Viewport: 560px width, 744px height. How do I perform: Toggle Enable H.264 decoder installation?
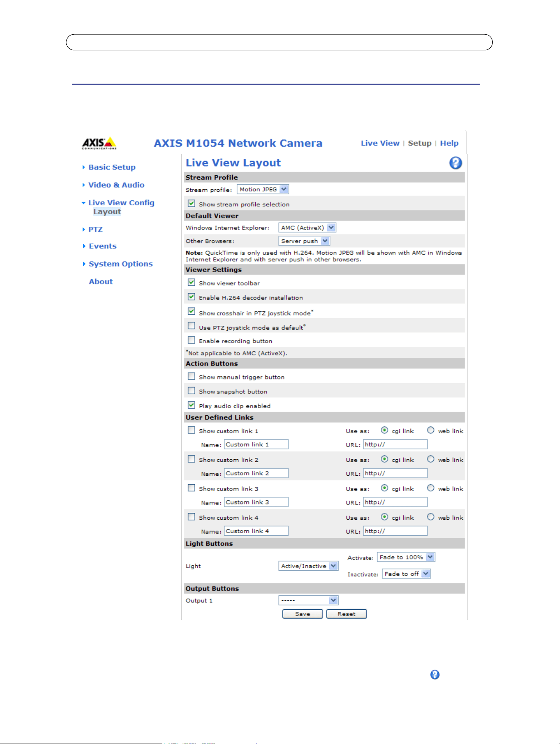(191, 297)
